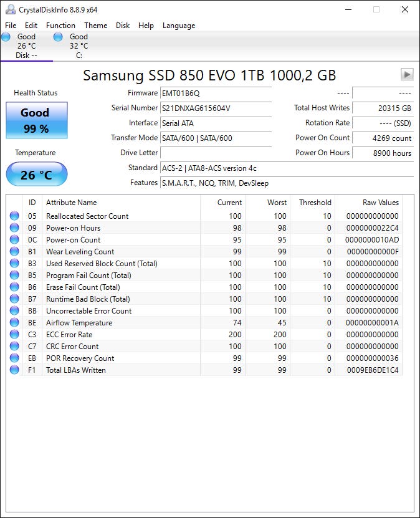Open the Edit menu
Viewport: 420px width, 518px height.
(x=31, y=26)
